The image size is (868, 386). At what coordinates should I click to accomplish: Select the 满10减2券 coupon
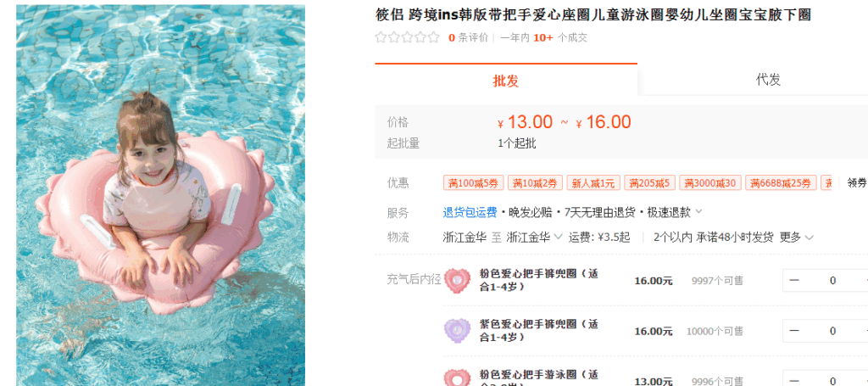tap(535, 182)
